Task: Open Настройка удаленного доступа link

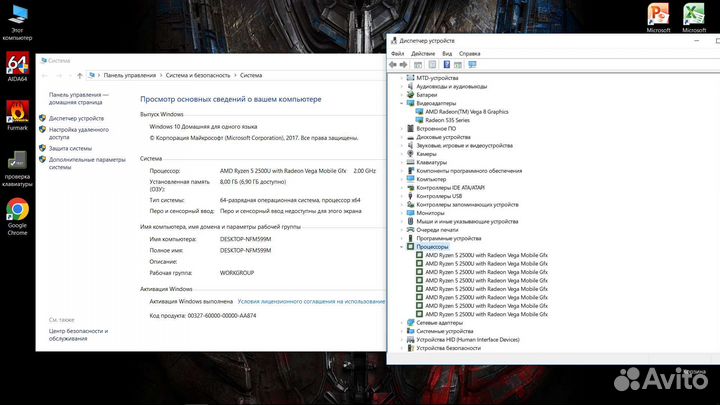Action: tap(79, 133)
